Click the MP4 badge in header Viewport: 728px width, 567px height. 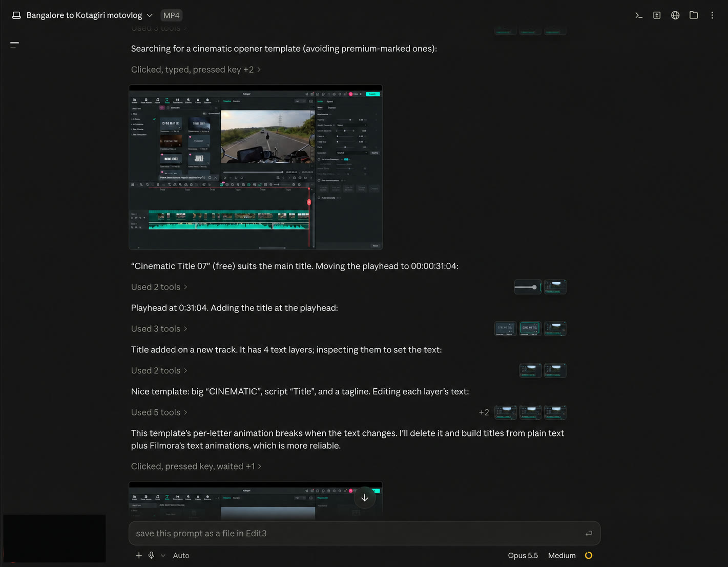pyautogui.click(x=172, y=15)
